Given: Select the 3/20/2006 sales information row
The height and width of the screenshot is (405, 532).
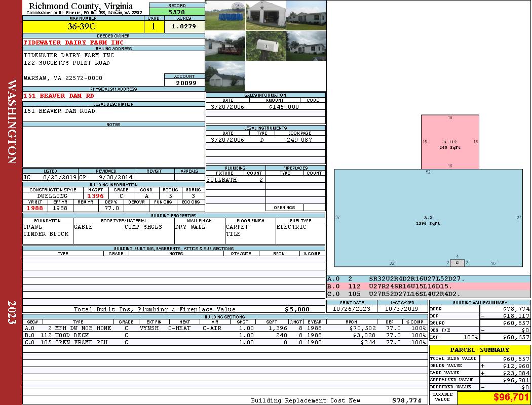Looking at the screenshot, I should tap(265, 107).
